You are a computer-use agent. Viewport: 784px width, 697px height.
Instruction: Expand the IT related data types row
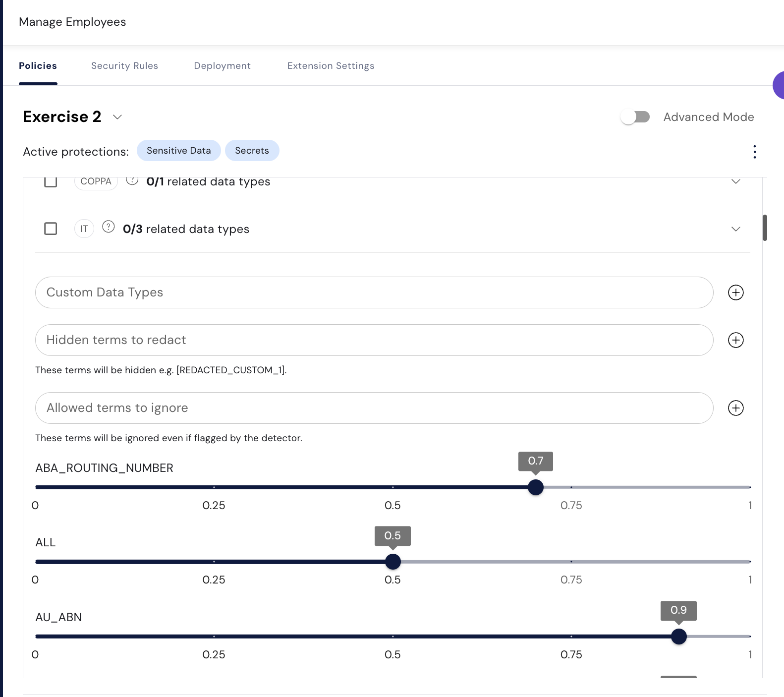pos(735,229)
